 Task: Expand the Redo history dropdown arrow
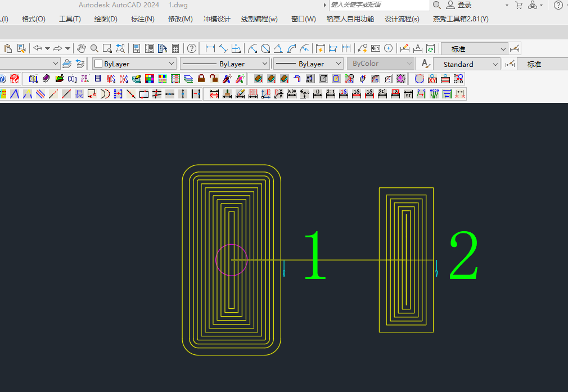[67, 48]
